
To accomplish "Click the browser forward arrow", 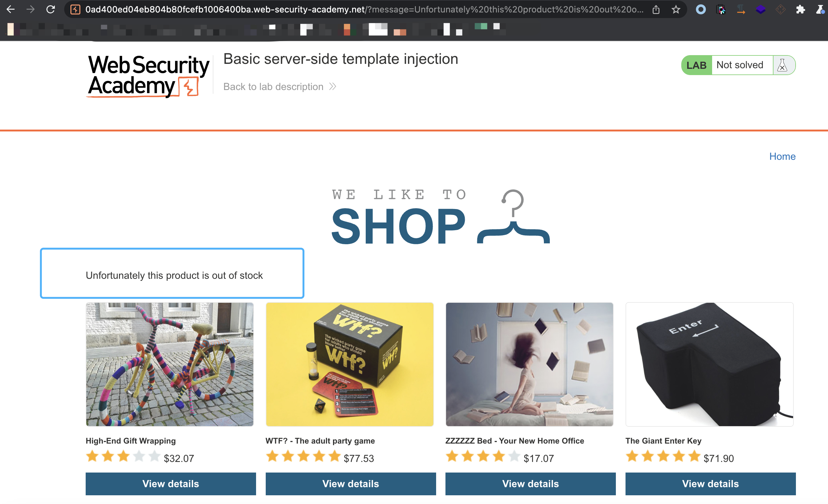I will point(30,9).
